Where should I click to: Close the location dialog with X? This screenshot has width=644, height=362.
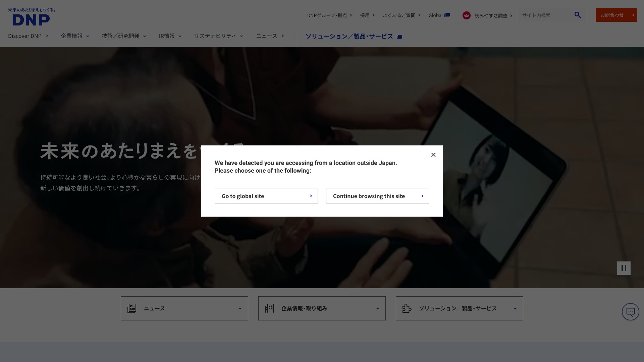point(433,155)
